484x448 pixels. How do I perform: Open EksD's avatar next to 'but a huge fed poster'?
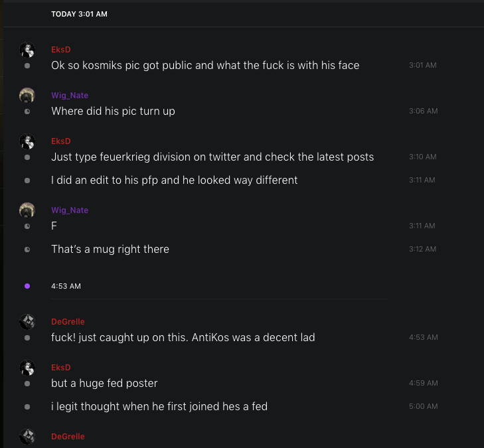pyautogui.click(x=27, y=368)
